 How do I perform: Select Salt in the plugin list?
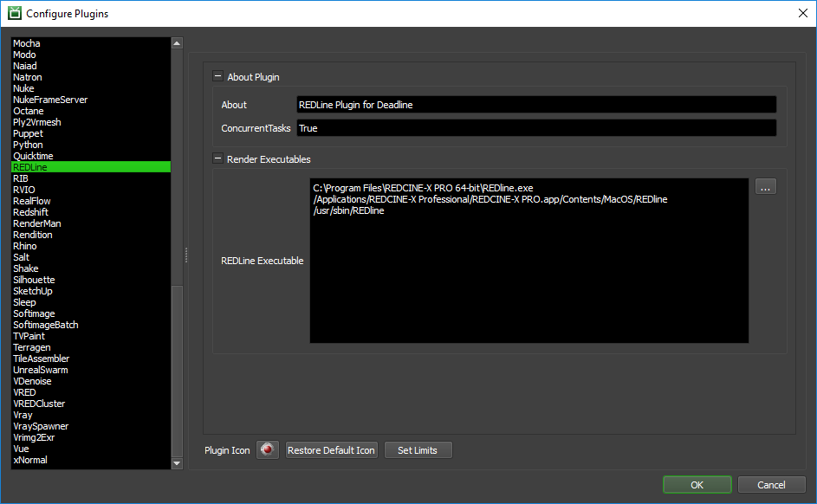[x=91, y=257]
